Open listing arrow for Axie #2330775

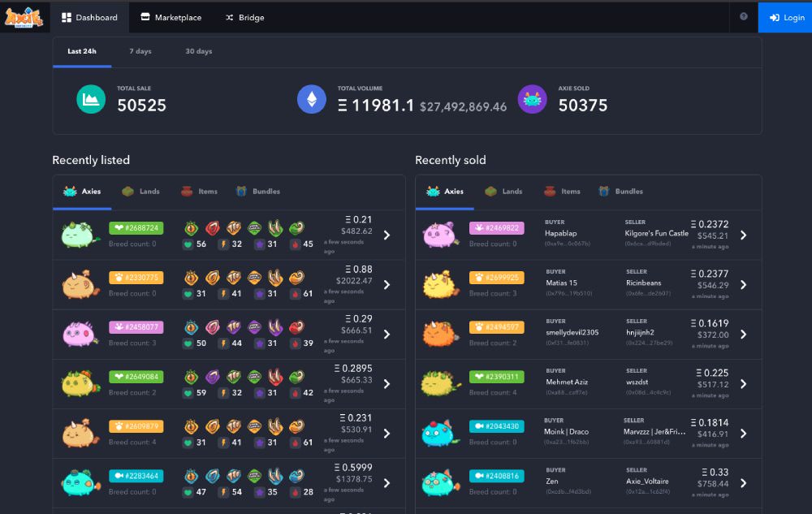pyautogui.click(x=387, y=285)
